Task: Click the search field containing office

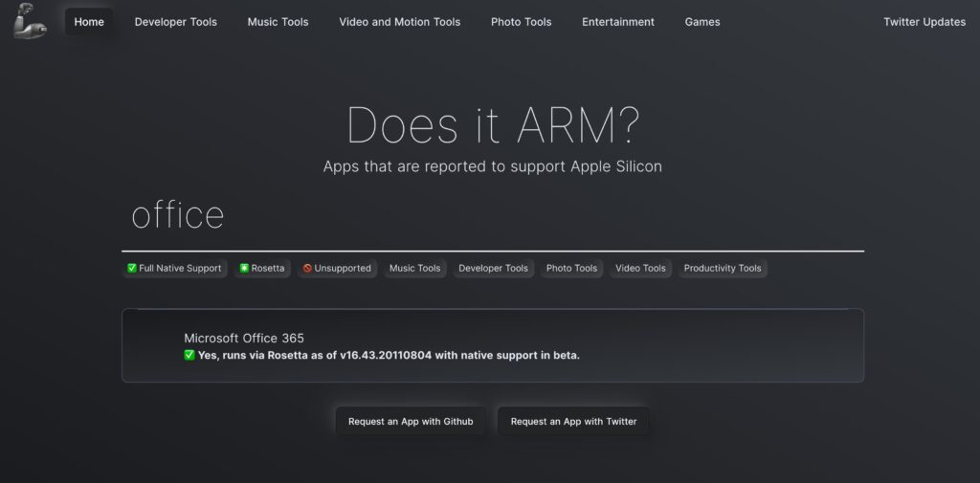Action: [x=493, y=215]
